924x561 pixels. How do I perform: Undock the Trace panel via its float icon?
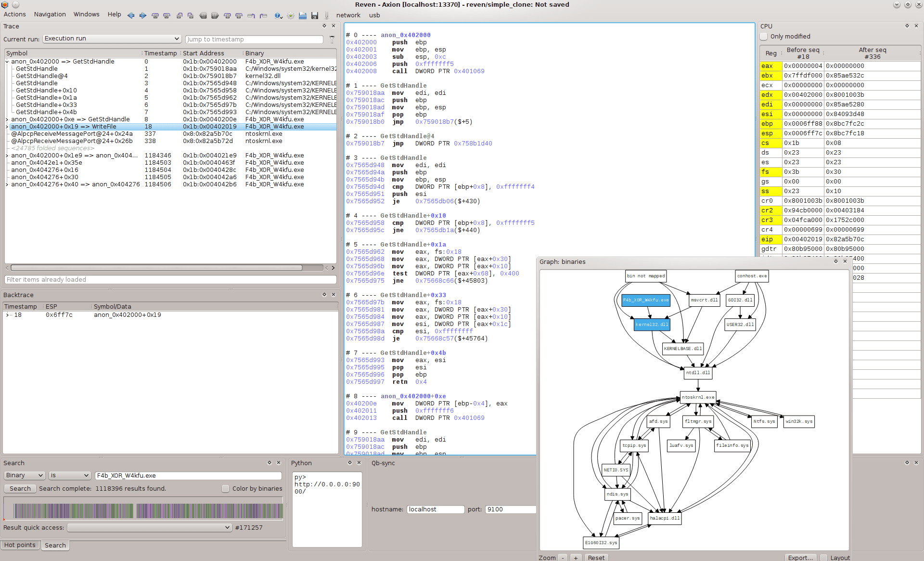(x=324, y=26)
